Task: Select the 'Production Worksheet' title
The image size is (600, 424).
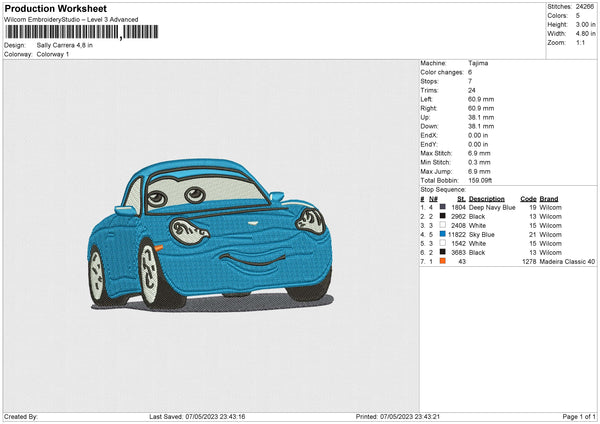Action: click(x=55, y=8)
